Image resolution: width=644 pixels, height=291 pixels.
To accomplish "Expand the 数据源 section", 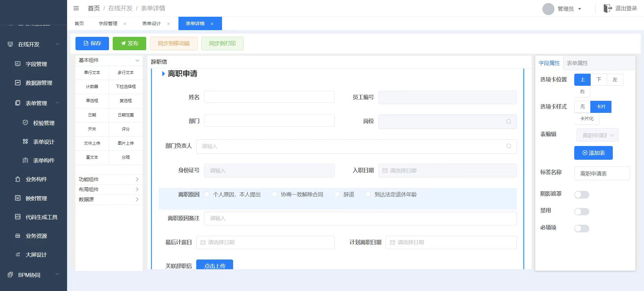I will (137, 200).
